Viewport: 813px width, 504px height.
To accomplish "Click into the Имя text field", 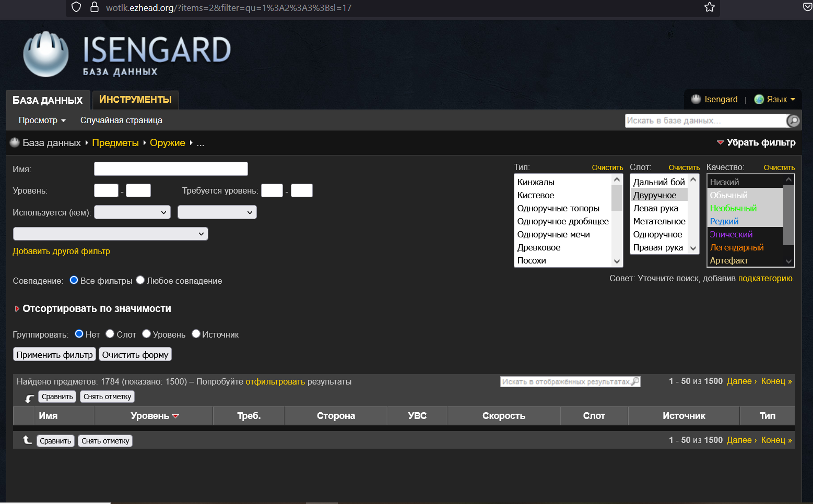I will (x=171, y=169).
